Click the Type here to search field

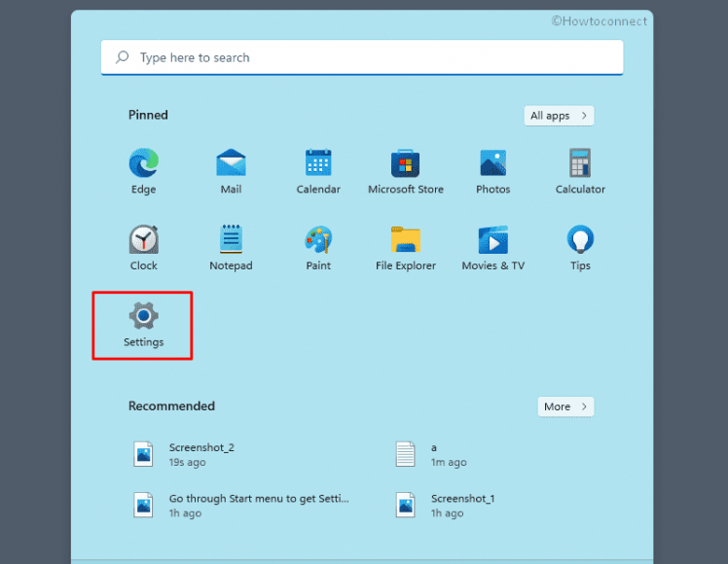pos(362,57)
